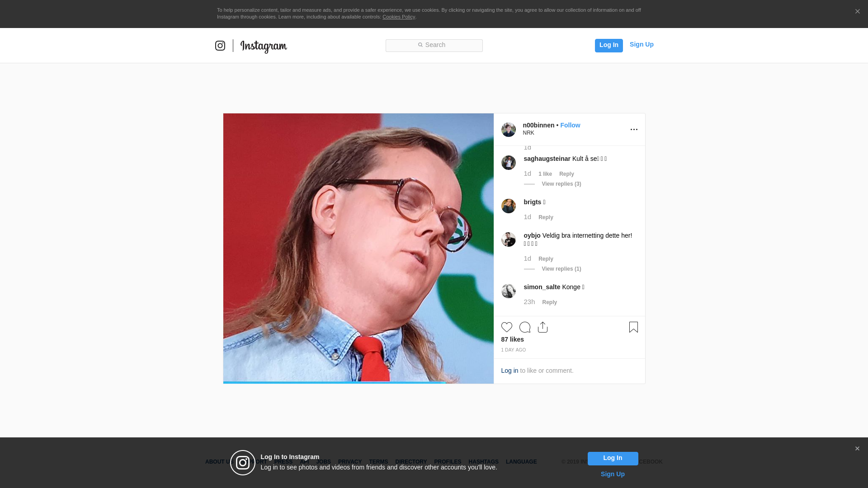Reply to brigts' comment
This screenshot has width=868, height=488.
pos(546,217)
